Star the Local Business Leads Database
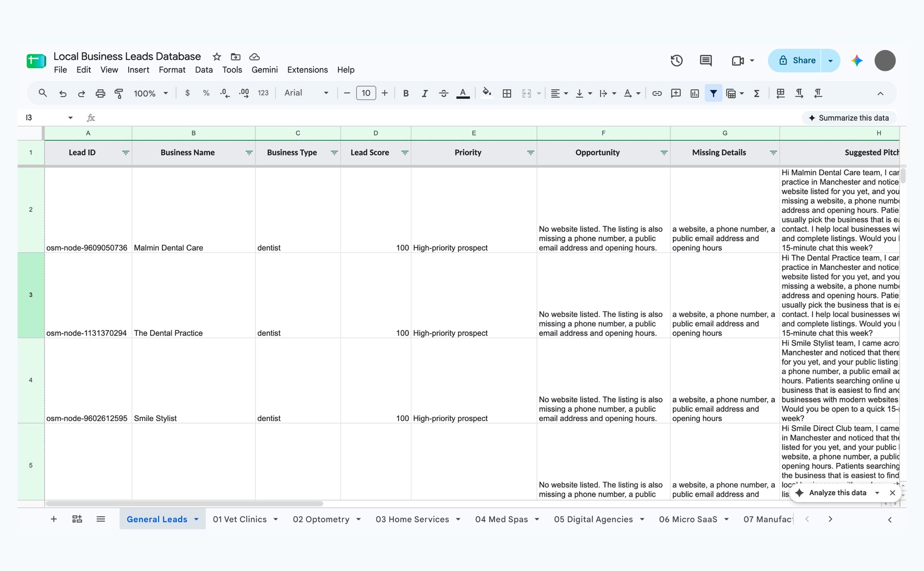This screenshot has height=571, width=924. tap(217, 57)
